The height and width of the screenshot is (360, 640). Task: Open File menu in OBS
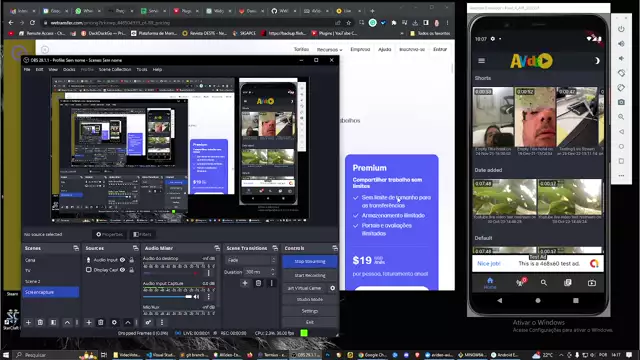[x=27, y=69]
